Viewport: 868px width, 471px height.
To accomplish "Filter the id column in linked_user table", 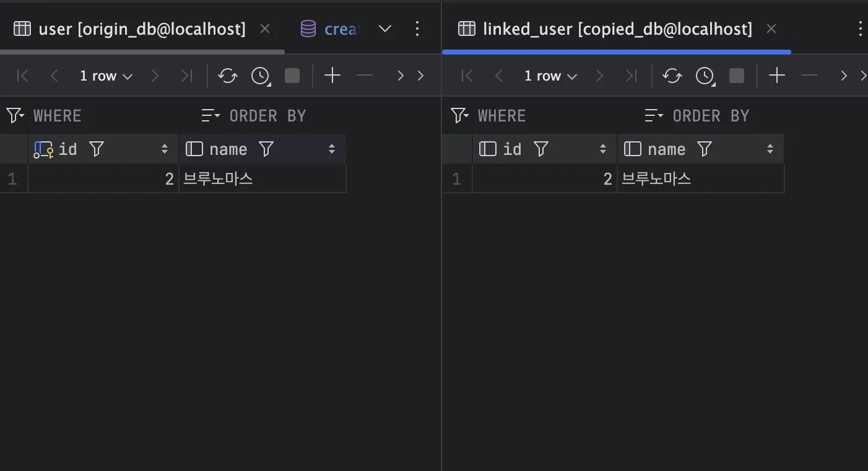I will [x=541, y=149].
